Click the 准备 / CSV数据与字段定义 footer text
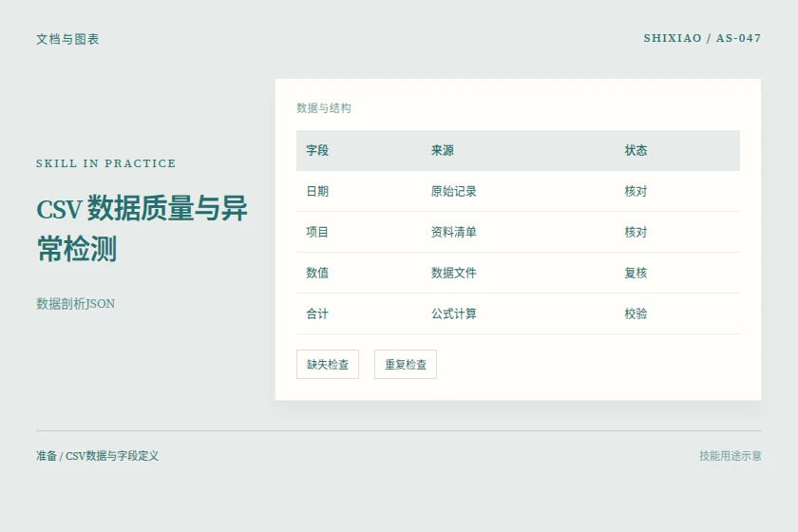 [x=97, y=456]
